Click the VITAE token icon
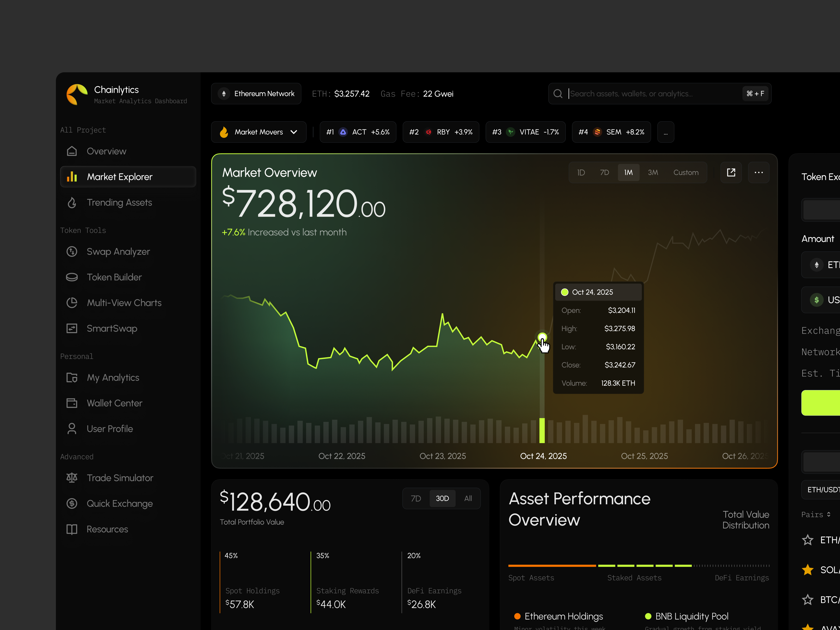This screenshot has width=840, height=630. pos(511,132)
